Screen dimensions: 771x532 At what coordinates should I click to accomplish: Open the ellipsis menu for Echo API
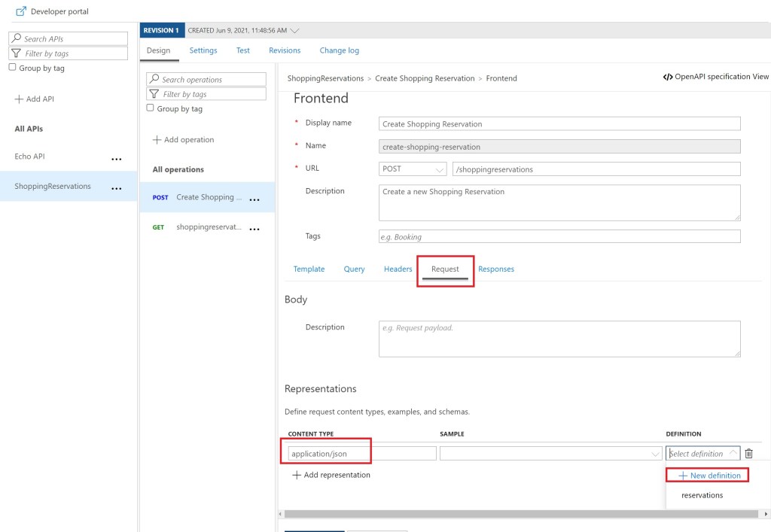(116, 159)
